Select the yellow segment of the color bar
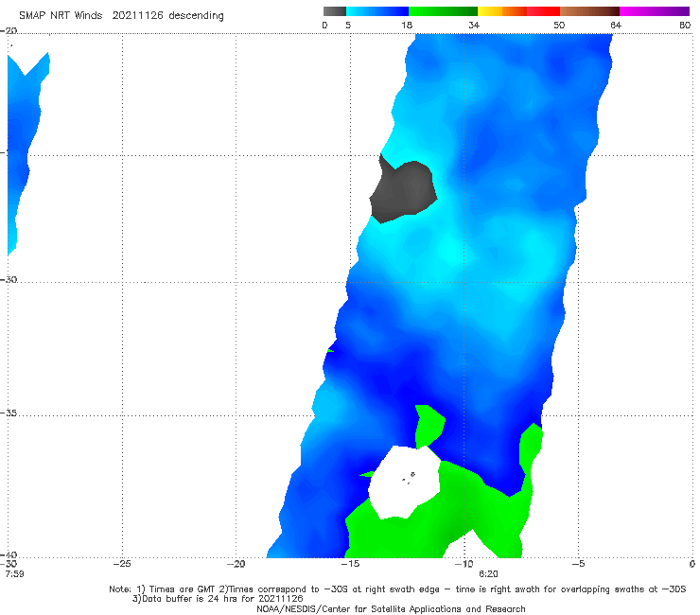Screen dimensions: 700x615 point(490,11)
